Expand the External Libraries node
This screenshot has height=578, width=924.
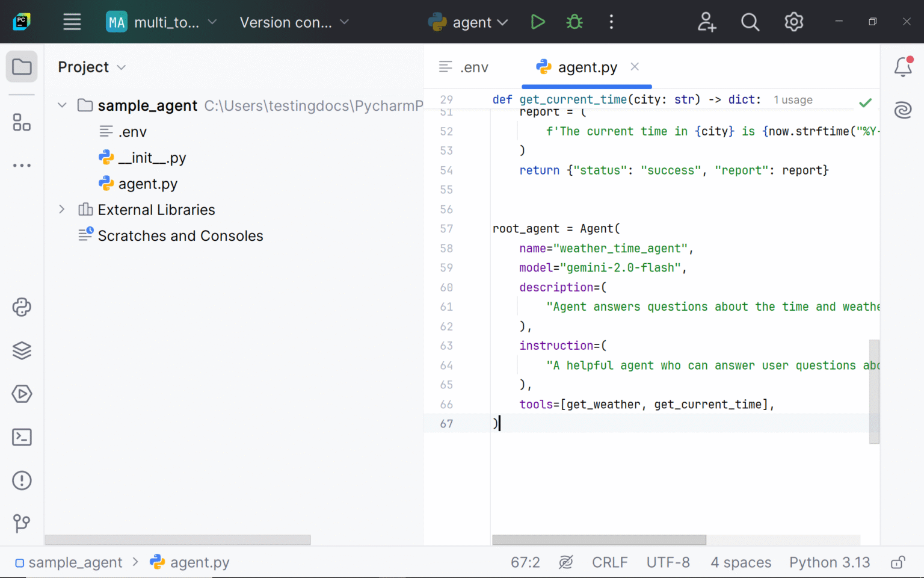tap(62, 210)
